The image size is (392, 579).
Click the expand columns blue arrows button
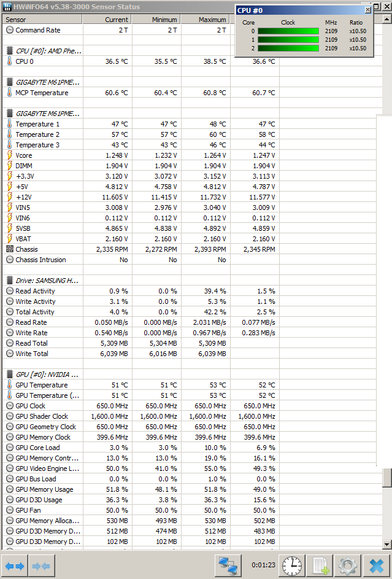[15, 565]
